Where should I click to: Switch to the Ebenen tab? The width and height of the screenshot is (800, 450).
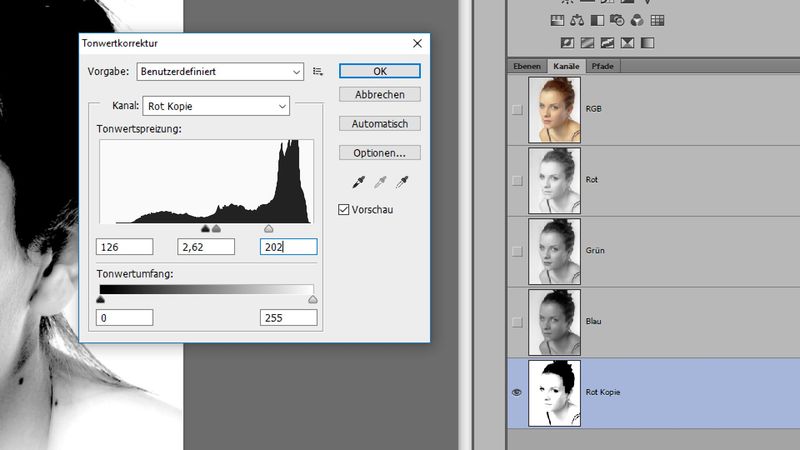527,66
